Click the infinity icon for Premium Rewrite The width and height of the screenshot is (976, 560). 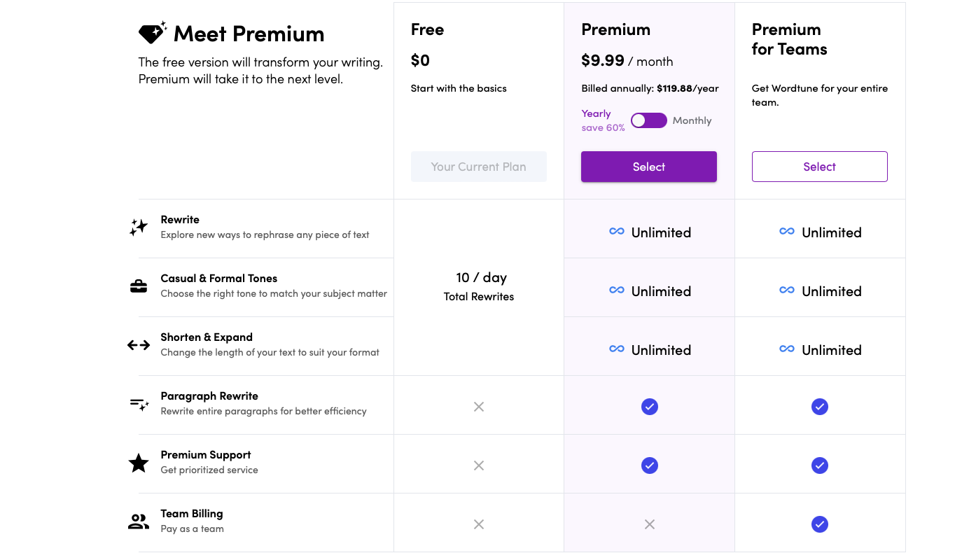(617, 232)
